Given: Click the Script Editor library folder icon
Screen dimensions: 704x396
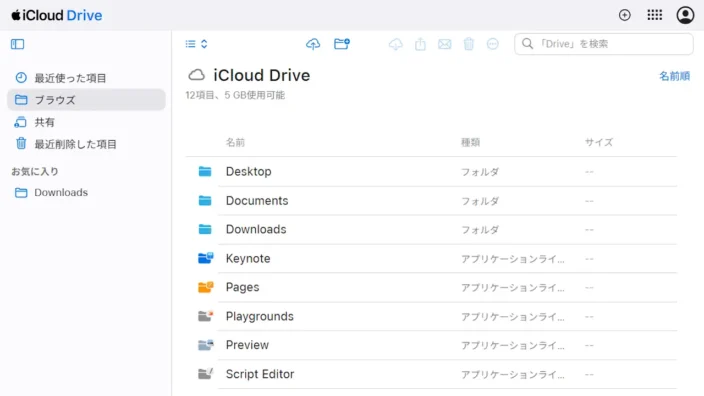Looking at the screenshot, I should coord(206,374).
